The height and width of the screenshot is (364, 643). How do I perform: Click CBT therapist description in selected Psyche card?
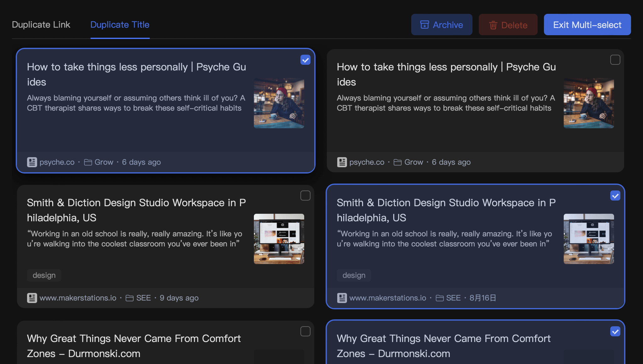coord(136,103)
